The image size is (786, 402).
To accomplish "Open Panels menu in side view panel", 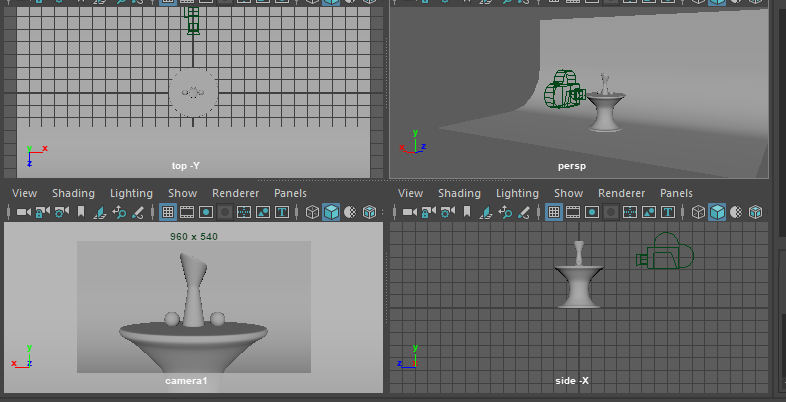I will 676,193.
